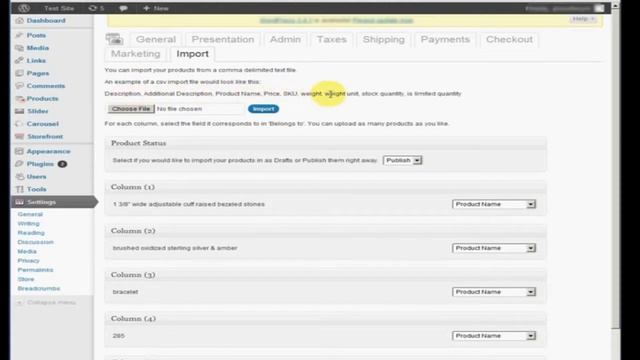Switch to the Admin tab
Image resolution: width=640 pixels, height=360 pixels.
pos(285,39)
